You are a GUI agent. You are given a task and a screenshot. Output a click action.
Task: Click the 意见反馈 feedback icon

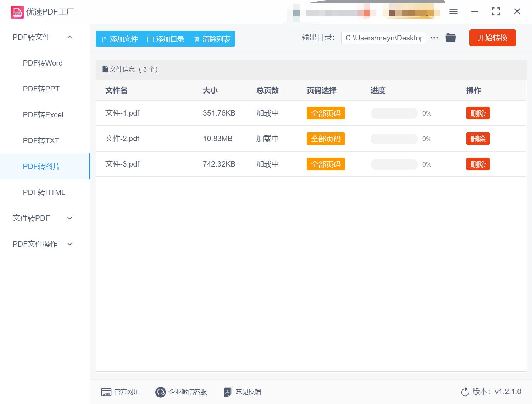(228, 392)
